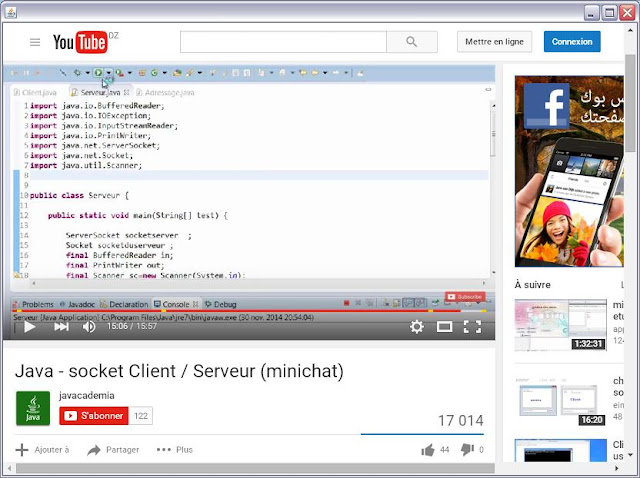Image resolution: width=640 pixels, height=478 pixels.
Task: Open the suggested video lasting 16:20
Action: click(560, 401)
